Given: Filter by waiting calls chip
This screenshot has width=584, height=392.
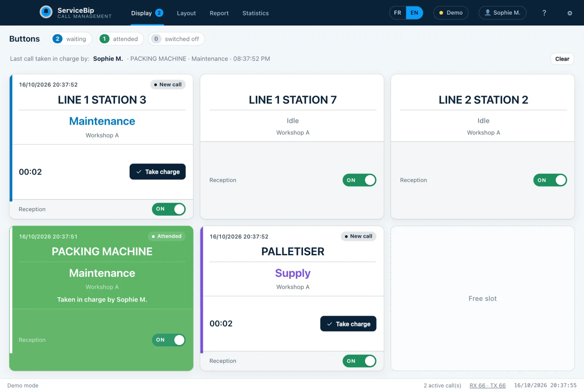Looking at the screenshot, I should (71, 39).
